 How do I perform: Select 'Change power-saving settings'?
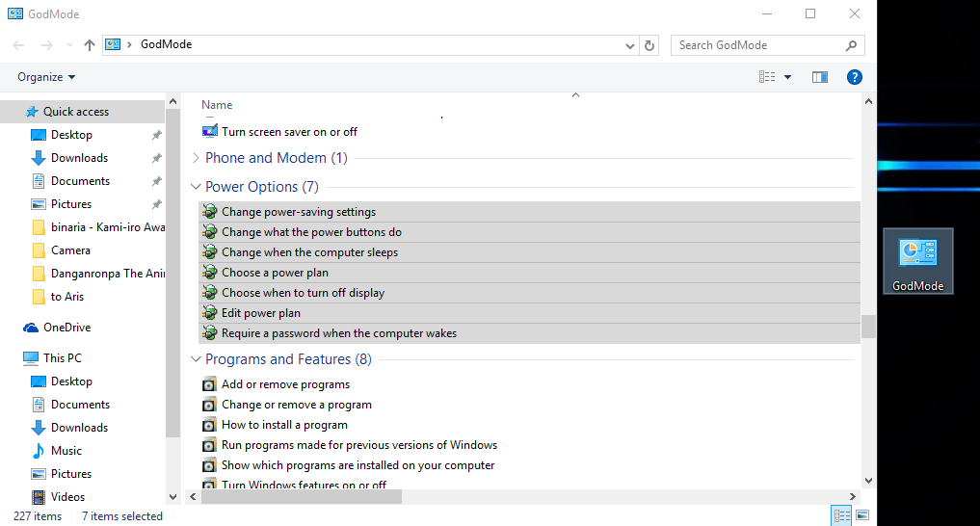529,212
